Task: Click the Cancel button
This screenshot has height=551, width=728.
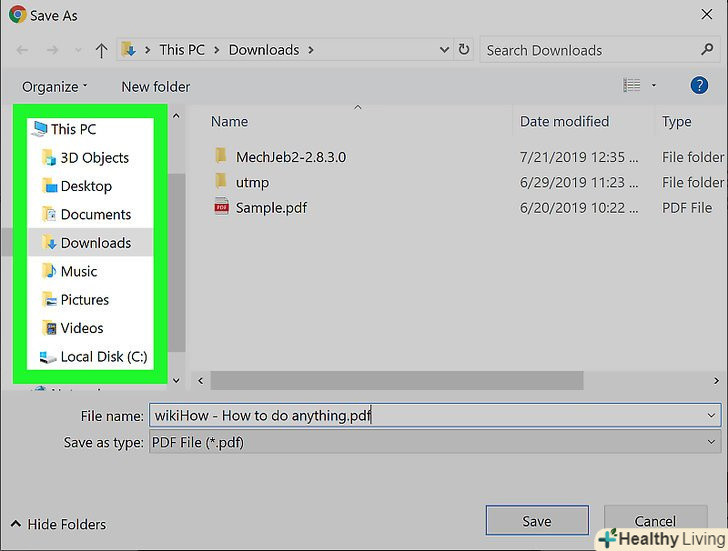Action: (655, 521)
